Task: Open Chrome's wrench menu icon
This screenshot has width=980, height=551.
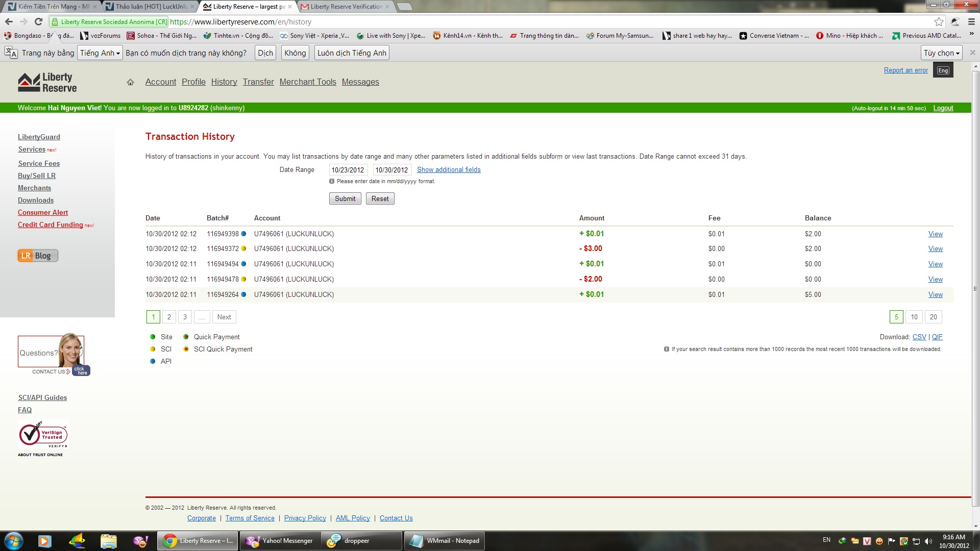Action: click(x=971, y=21)
